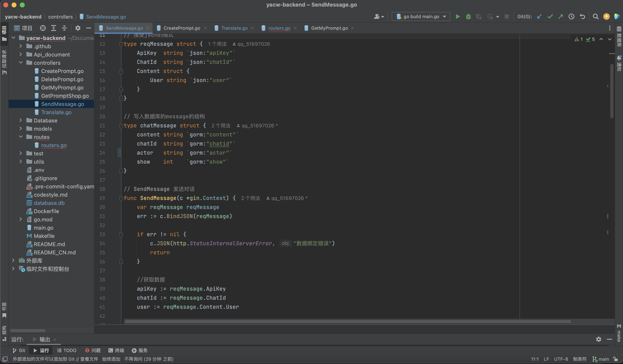Click the rollback undo arrow icon

pos(582,16)
